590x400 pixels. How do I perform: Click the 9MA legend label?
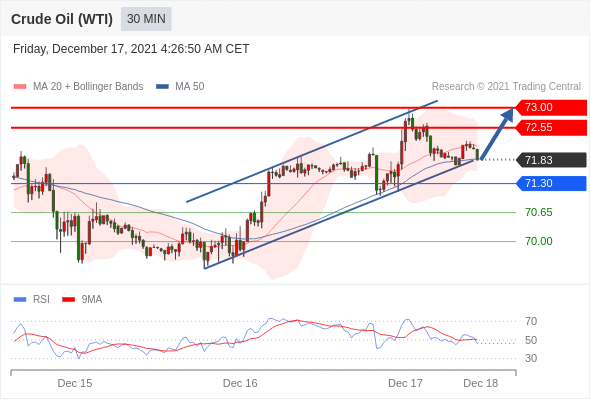click(x=92, y=300)
